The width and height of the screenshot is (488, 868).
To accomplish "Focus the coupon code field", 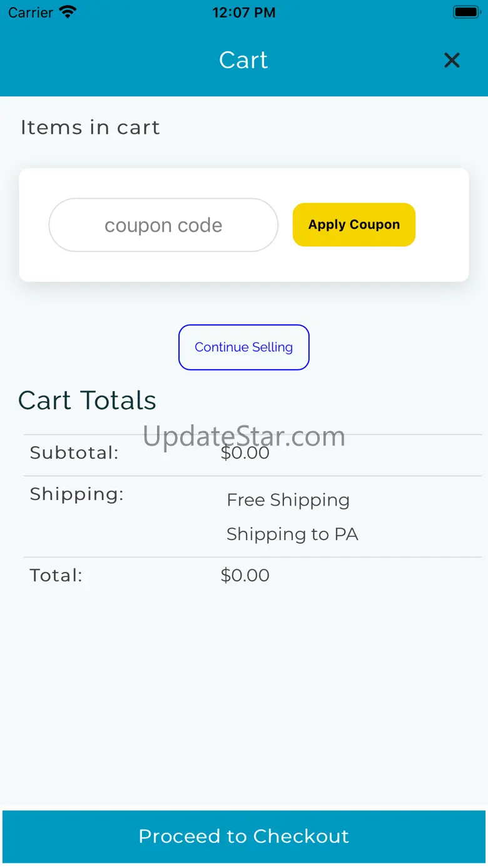I will [x=163, y=225].
